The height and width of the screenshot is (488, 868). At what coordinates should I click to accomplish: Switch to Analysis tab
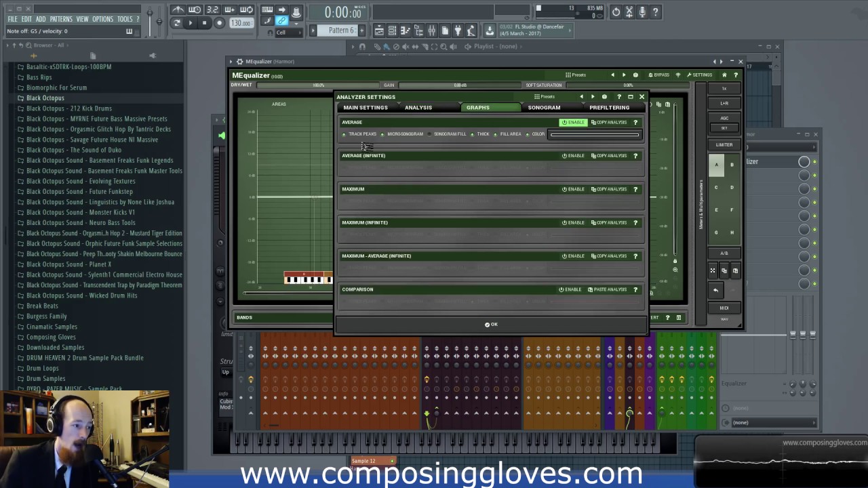click(x=418, y=108)
